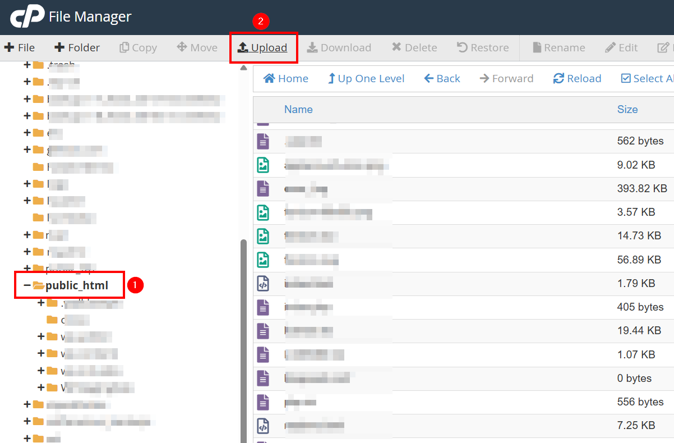Select the file sized 556 bytes
674x443 pixels.
click(x=463, y=402)
